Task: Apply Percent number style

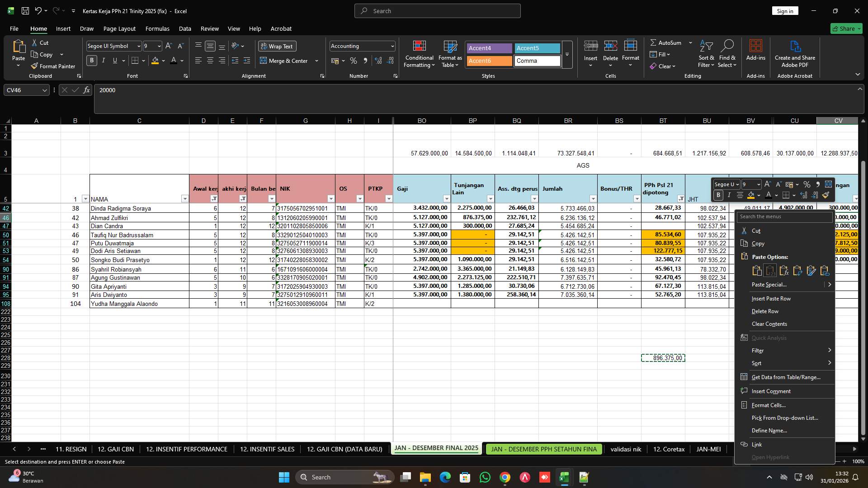Action: click(x=354, y=61)
